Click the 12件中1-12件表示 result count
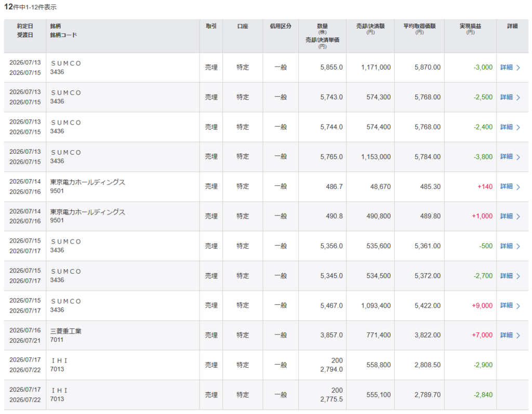 [x=30, y=7]
